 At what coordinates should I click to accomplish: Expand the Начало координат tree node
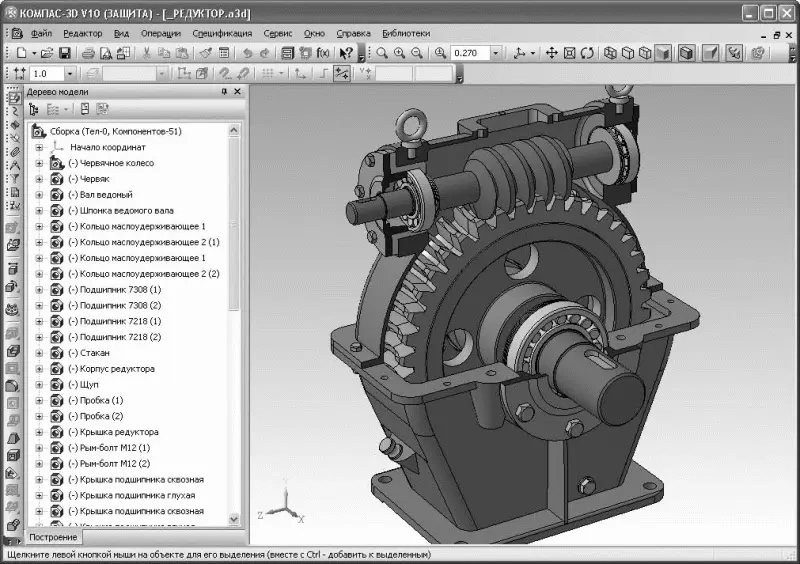(x=39, y=147)
